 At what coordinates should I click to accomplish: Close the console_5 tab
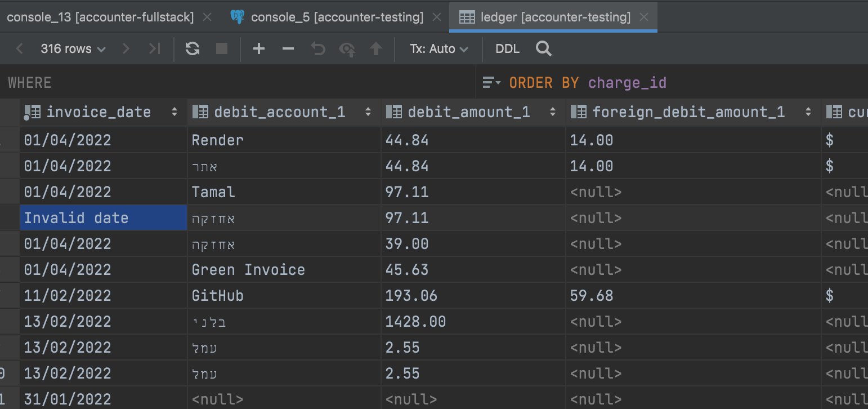(436, 17)
